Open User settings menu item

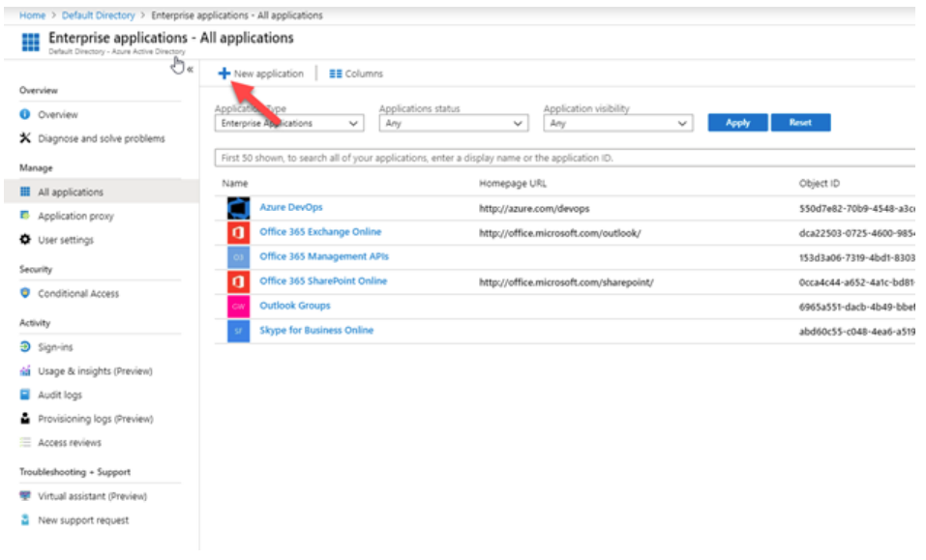click(66, 240)
